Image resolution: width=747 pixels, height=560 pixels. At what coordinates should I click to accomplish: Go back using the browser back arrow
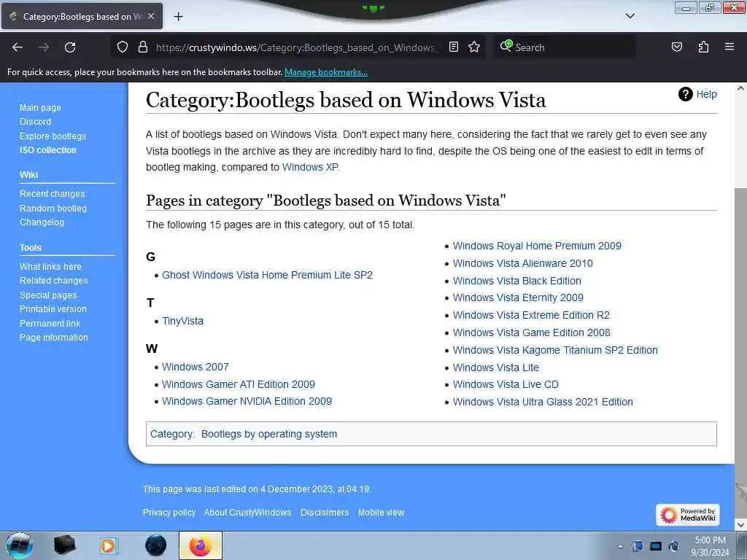pos(18,47)
